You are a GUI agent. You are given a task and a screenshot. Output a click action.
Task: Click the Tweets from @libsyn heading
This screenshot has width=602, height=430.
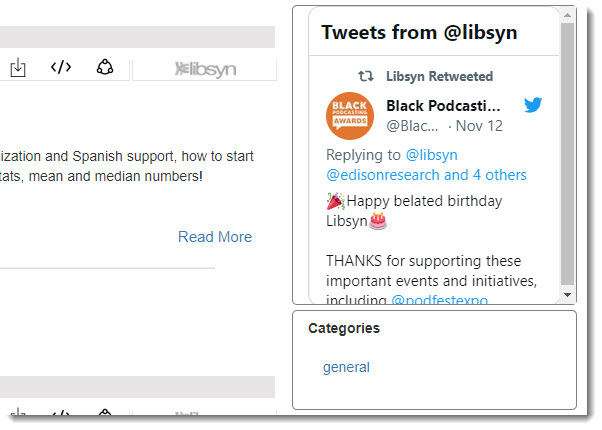[419, 32]
